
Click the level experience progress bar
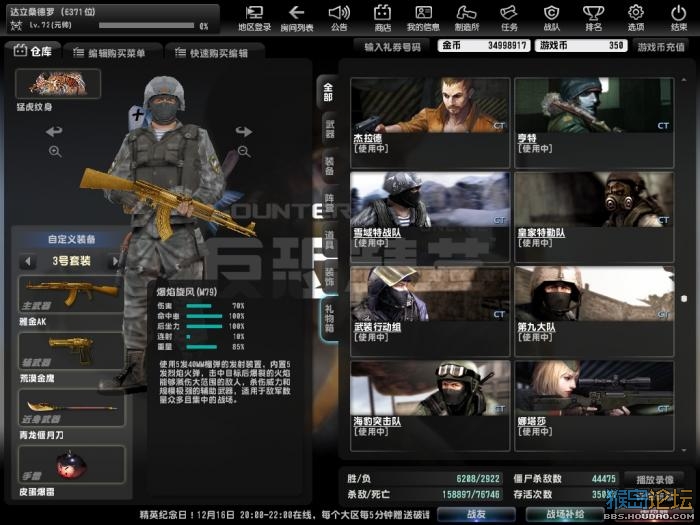146,26
